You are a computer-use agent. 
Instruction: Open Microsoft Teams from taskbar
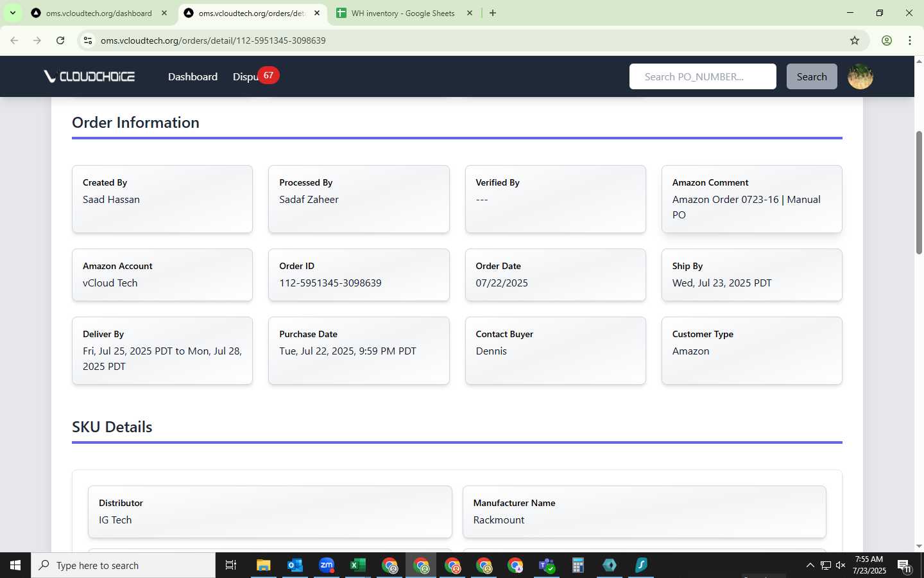(547, 565)
